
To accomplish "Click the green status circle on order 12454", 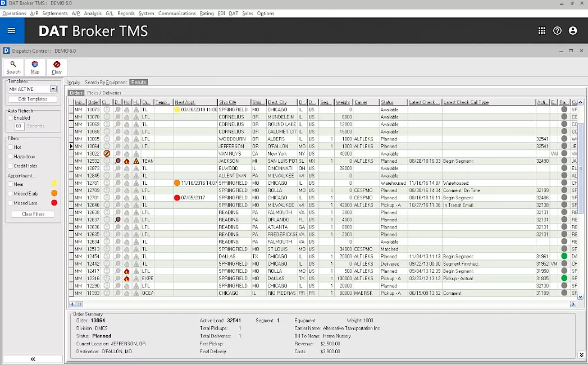I will [x=564, y=256].
